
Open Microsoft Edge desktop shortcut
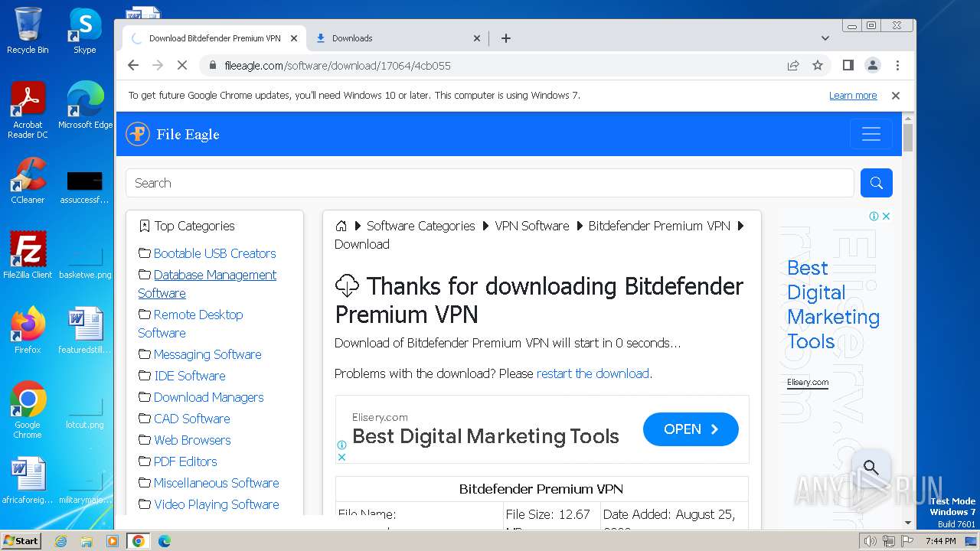(85, 106)
